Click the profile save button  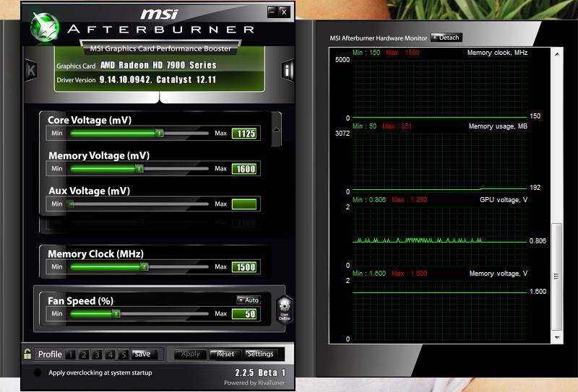(144, 354)
